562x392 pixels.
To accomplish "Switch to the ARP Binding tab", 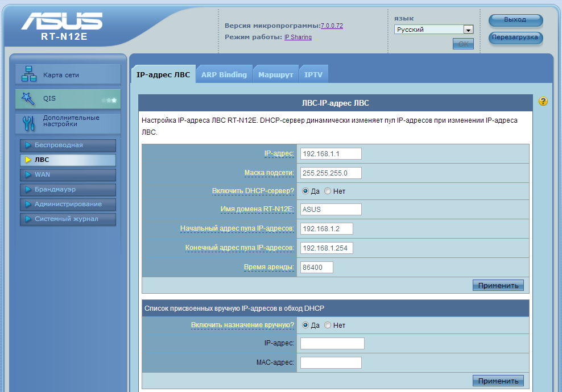I will coord(224,74).
